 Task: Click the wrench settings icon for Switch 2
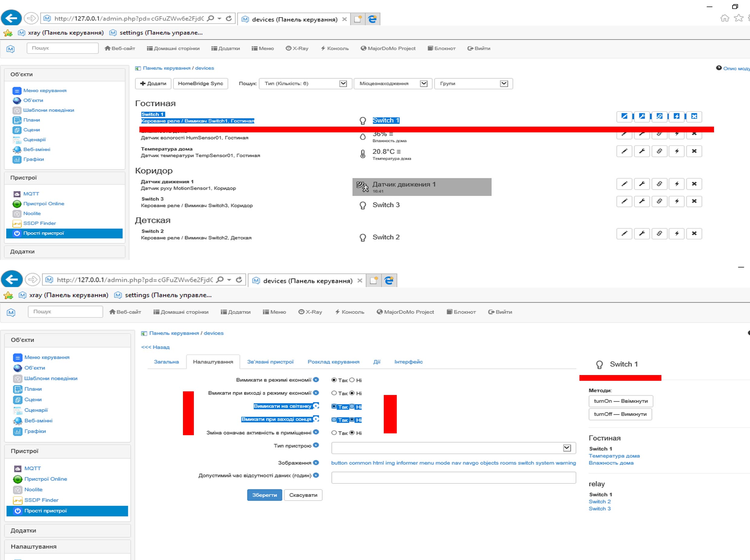pos(641,234)
